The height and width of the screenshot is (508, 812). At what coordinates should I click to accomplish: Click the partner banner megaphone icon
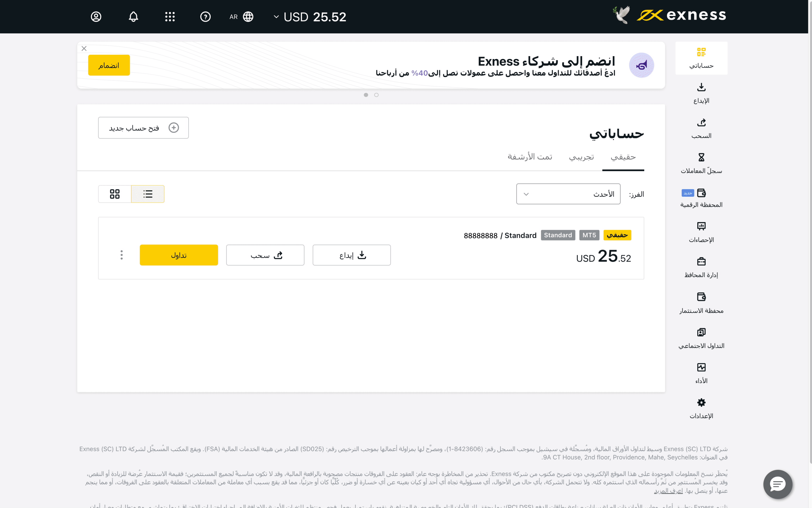[x=641, y=65]
